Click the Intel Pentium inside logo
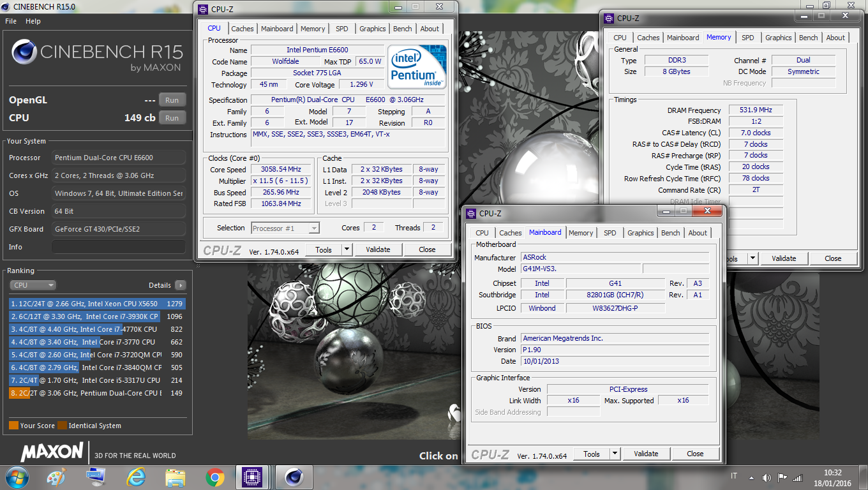Screen dimensions: 868x490 coord(417,66)
